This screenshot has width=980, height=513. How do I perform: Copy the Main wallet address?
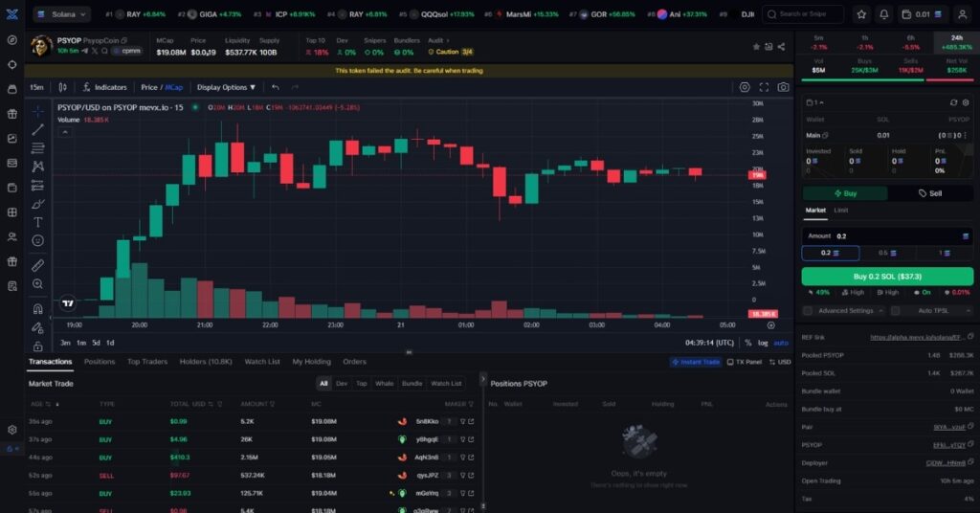[825, 135]
